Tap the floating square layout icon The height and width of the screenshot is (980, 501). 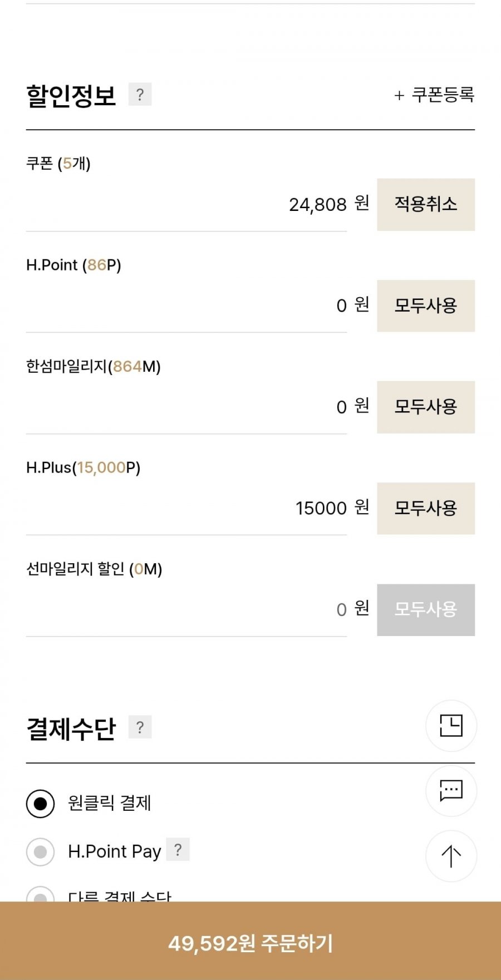point(451,726)
